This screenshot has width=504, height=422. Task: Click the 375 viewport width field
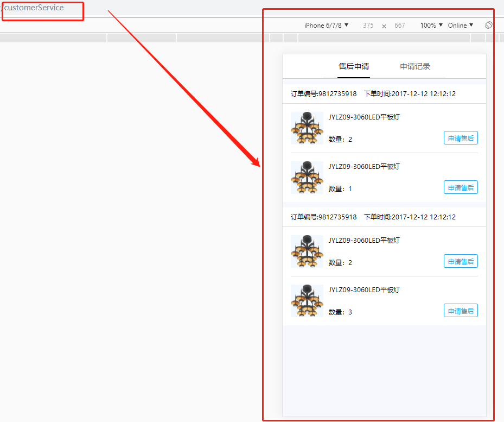pyautogui.click(x=368, y=25)
